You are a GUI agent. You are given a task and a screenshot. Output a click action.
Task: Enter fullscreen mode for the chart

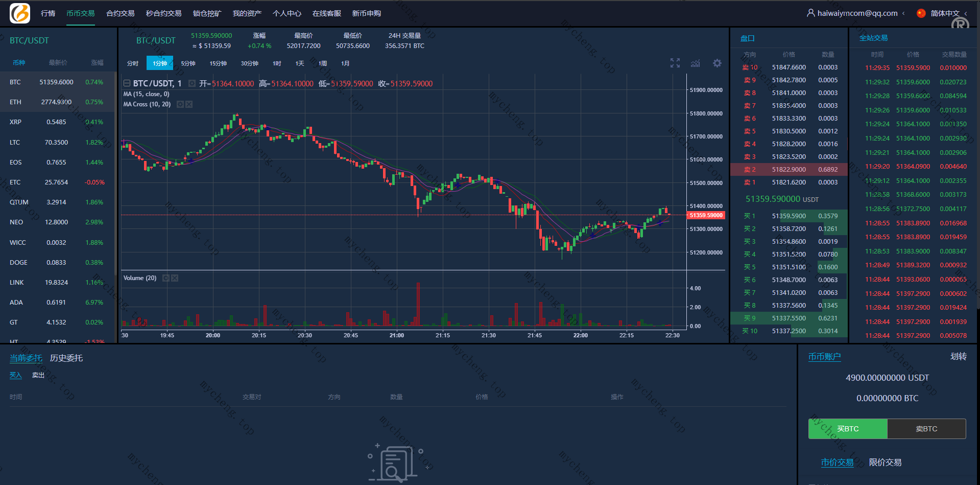pos(675,63)
